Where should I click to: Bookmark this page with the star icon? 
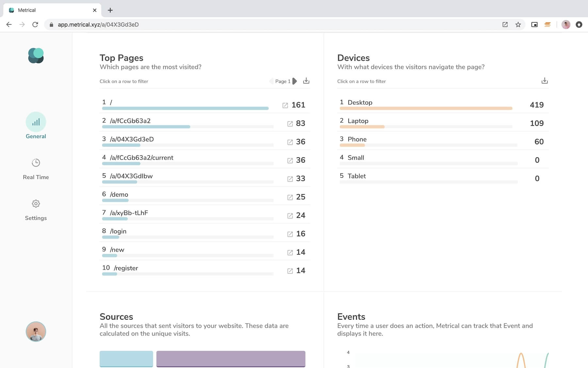click(518, 25)
